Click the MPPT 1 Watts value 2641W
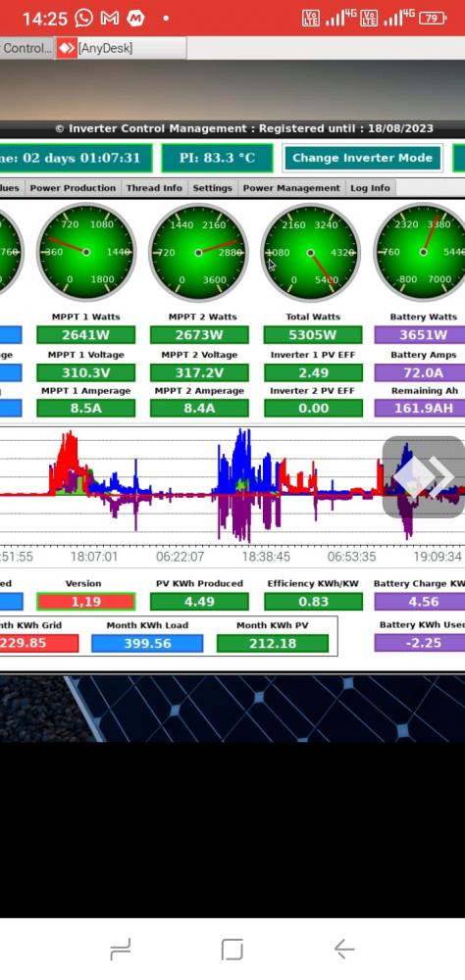Image resolution: width=465 pixels, height=980 pixels. pyautogui.click(x=85, y=335)
